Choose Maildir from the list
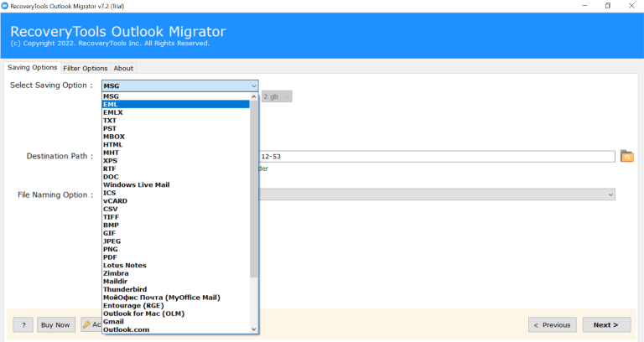The width and height of the screenshot is (644, 342). point(176,282)
